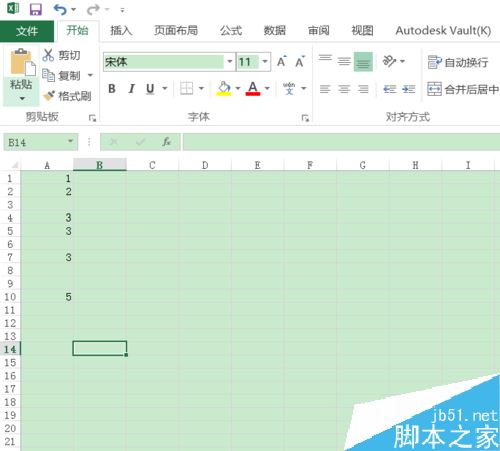This screenshot has height=451, width=500.
Task: Click 自动换行 wrap text button
Action: [458, 62]
